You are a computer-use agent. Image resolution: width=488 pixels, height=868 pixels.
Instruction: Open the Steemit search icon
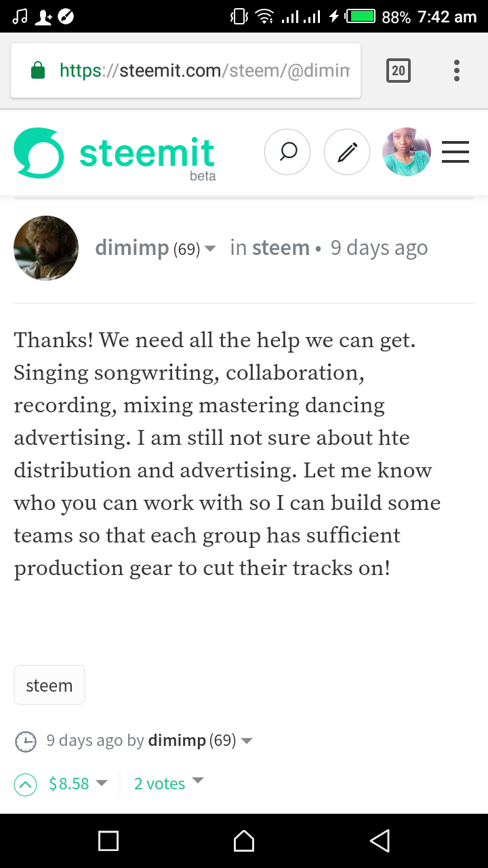click(287, 152)
